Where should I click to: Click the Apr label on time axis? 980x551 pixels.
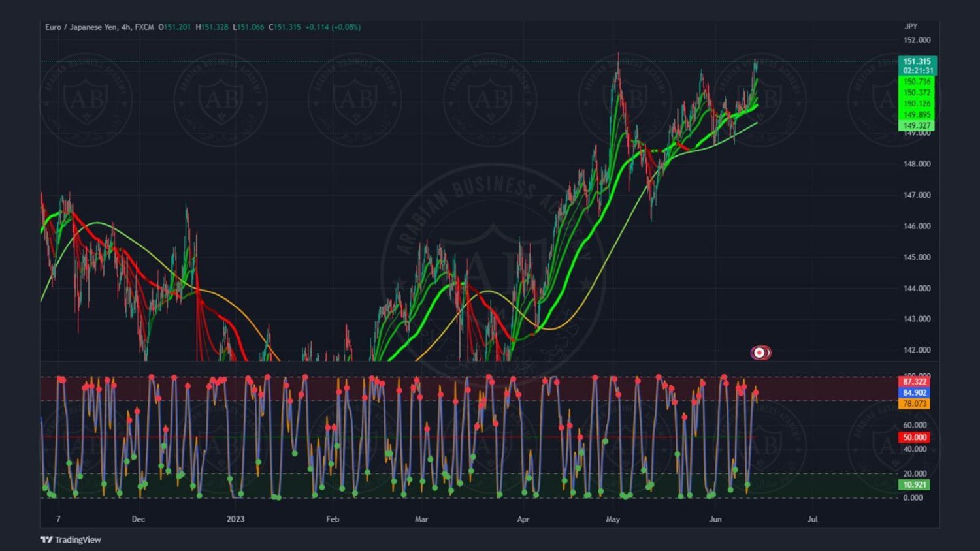point(523,519)
